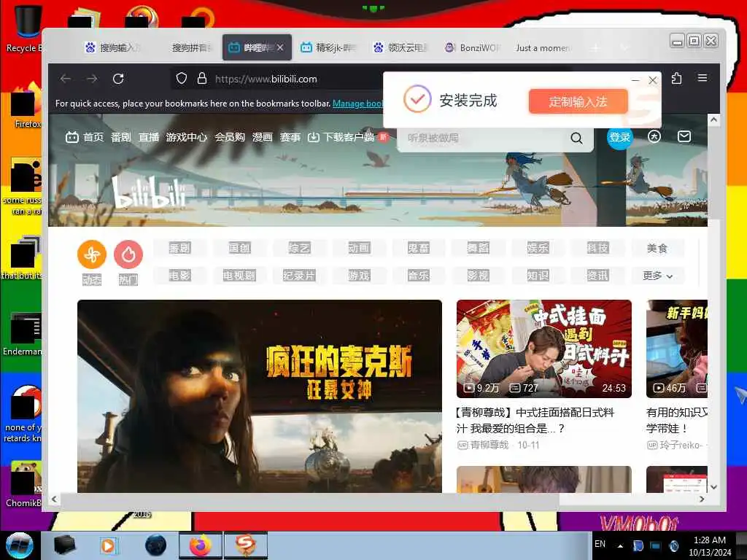Select the 美食 category tag
Image resolution: width=747 pixels, height=560 pixels.
[x=657, y=248]
